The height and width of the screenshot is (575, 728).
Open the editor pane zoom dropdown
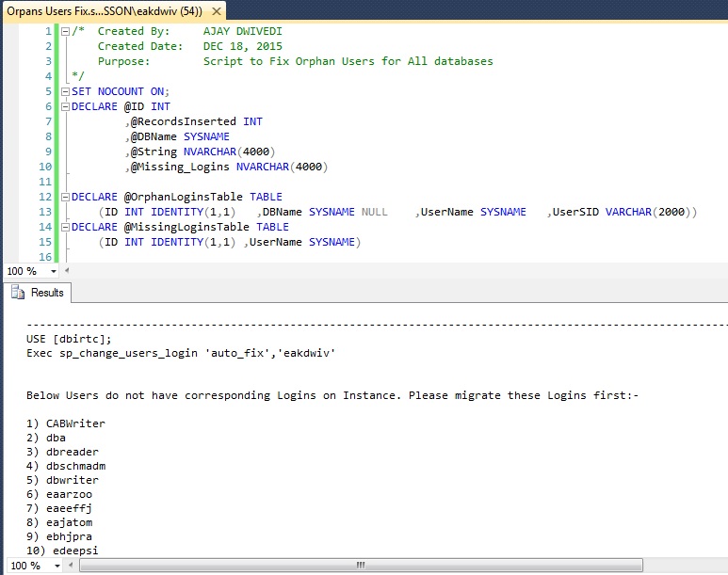54,271
